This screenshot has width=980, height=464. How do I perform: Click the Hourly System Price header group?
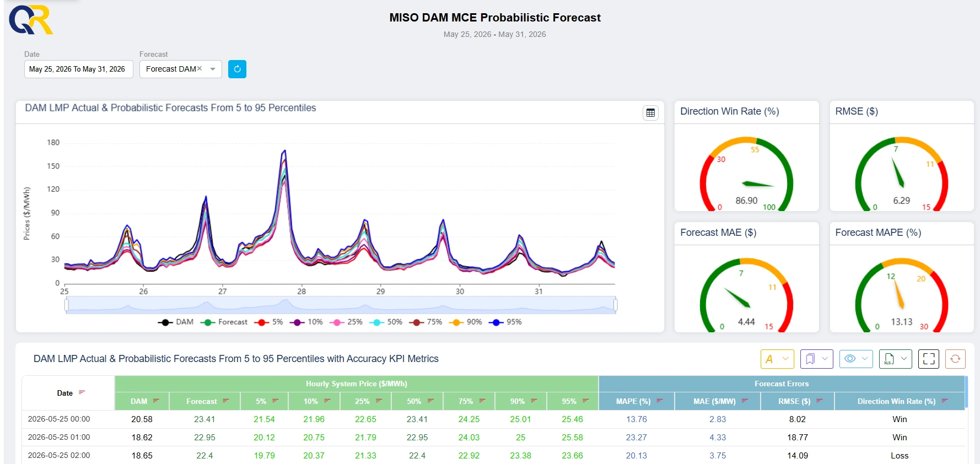point(357,384)
